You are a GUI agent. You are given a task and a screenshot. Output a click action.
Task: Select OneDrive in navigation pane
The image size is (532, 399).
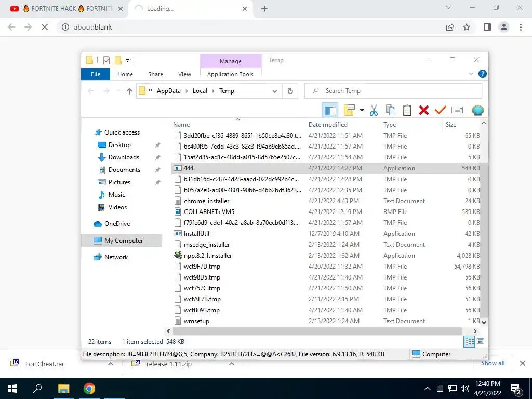point(117,224)
